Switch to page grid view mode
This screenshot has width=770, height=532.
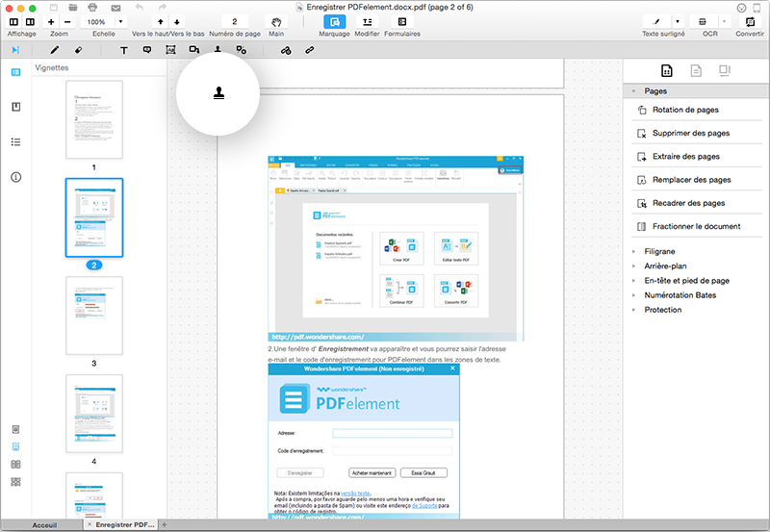[x=15, y=482]
